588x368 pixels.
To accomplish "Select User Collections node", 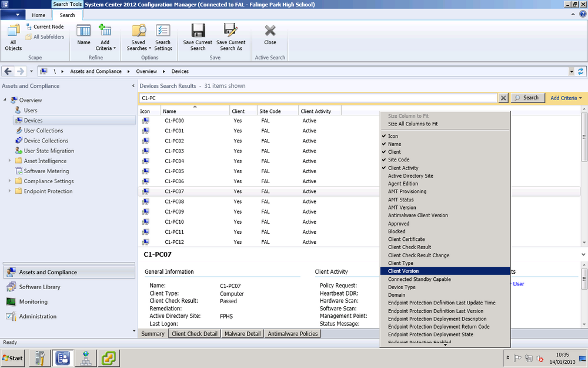I will 43,131.
